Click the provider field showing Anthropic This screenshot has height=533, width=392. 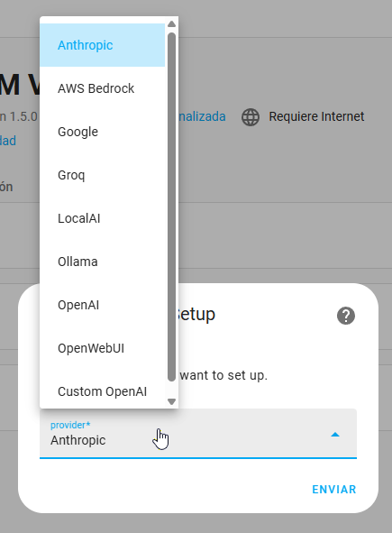coord(198,434)
